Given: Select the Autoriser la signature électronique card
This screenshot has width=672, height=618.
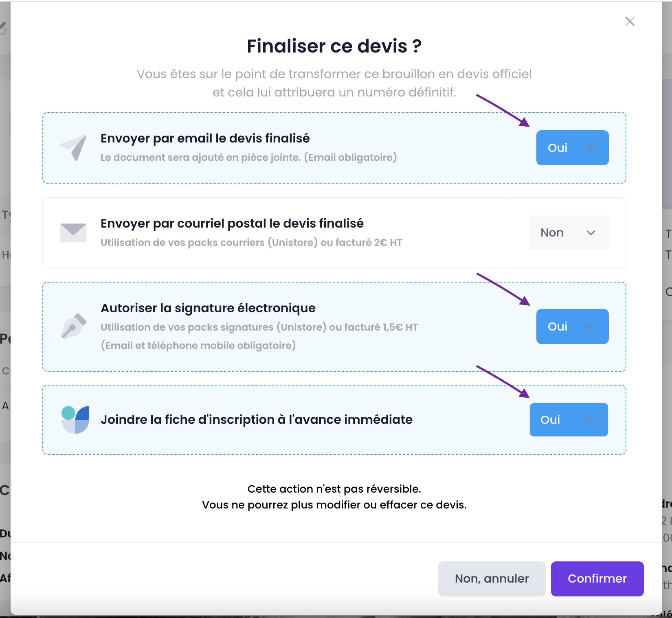Looking at the screenshot, I should pyautogui.click(x=334, y=327).
